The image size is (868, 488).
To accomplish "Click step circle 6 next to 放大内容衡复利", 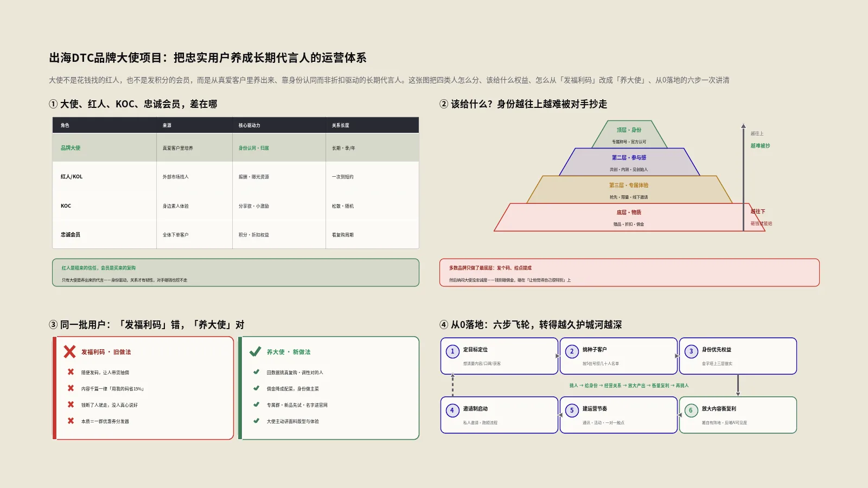I will point(691,410).
